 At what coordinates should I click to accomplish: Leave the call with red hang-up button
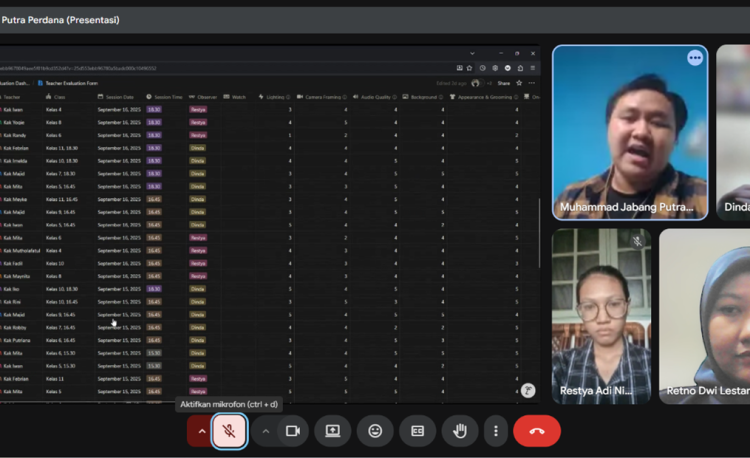pyautogui.click(x=537, y=431)
